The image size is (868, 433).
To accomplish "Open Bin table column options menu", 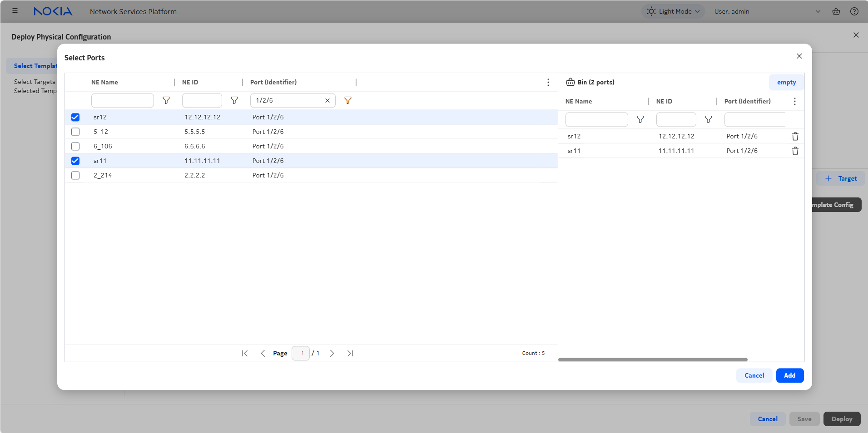I will pos(794,101).
